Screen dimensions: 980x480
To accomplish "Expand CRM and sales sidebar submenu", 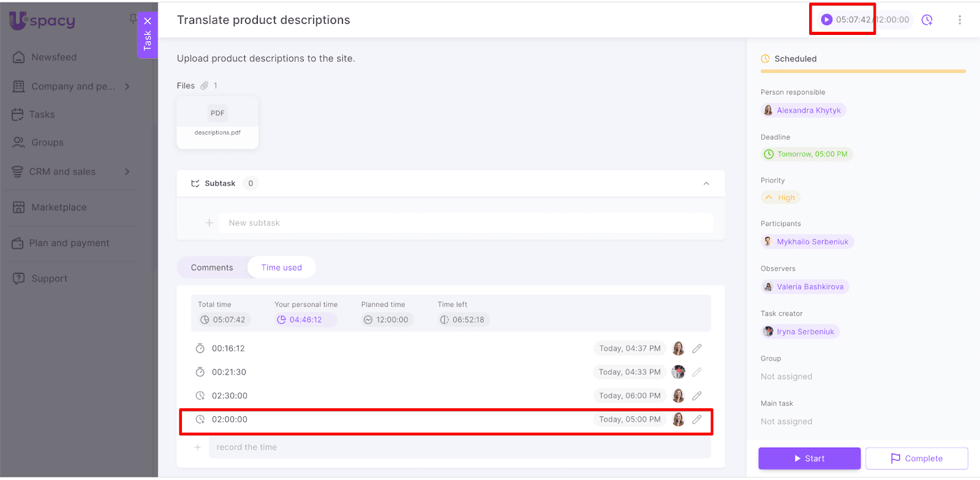I will coord(127,172).
